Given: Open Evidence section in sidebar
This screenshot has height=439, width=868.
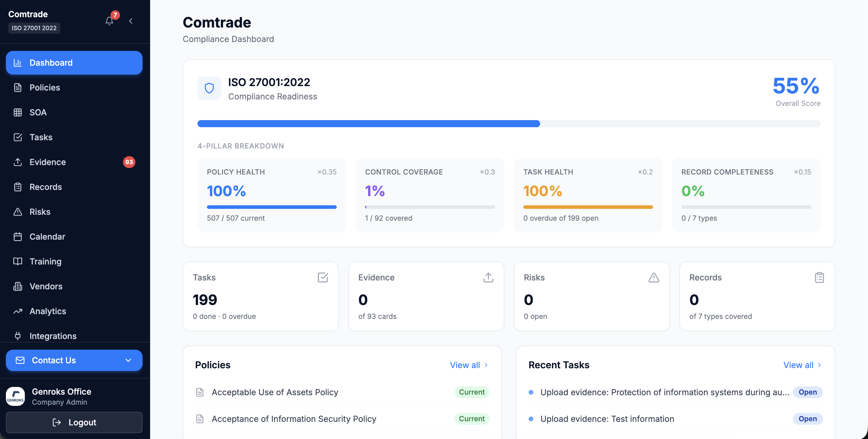Looking at the screenshot, I should coord(74,162).
